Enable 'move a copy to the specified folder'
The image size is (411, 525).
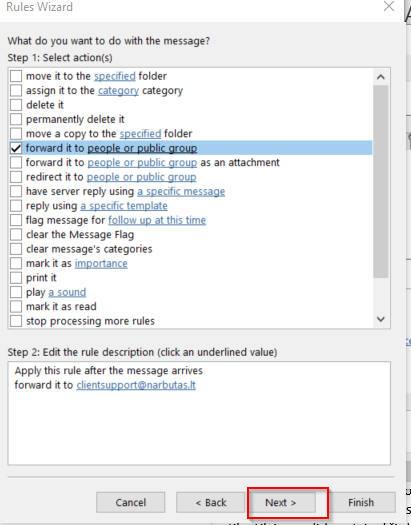pyautogui.click(x=16, y=134)
